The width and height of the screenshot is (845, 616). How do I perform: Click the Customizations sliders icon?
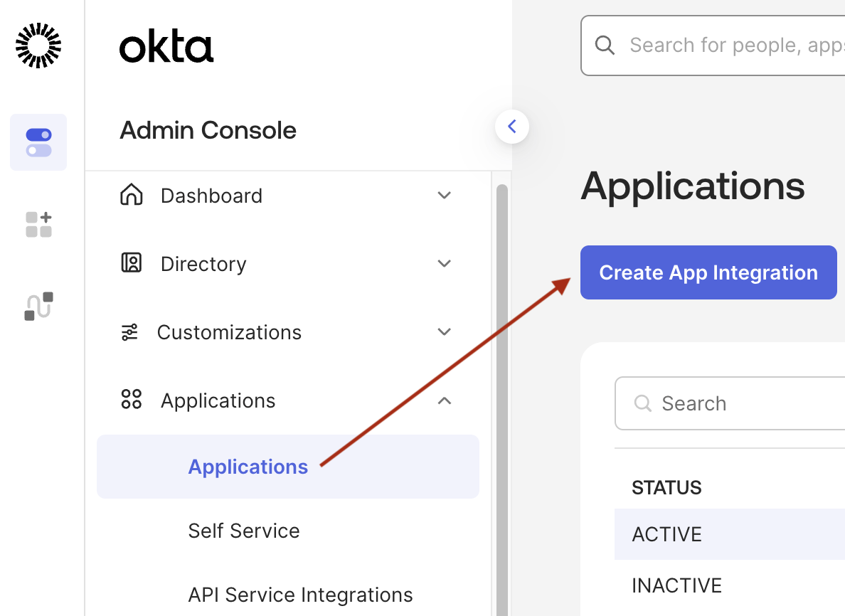click(x=129, y=331)
